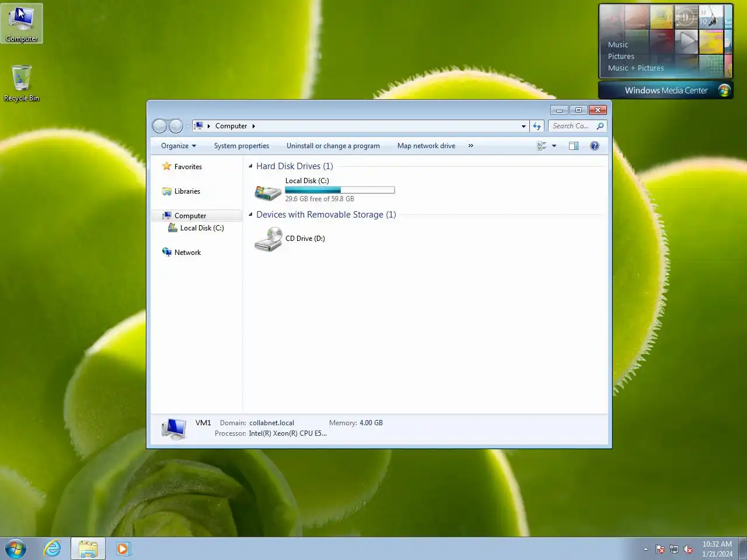Minimize the Computer window
747x560 pixels.
(559, 110)
